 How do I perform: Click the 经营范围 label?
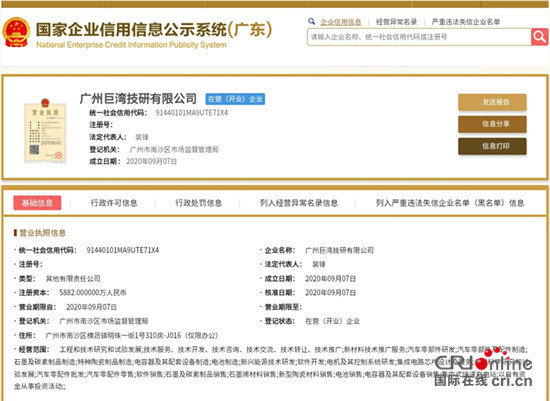click(x=33, y=349)
